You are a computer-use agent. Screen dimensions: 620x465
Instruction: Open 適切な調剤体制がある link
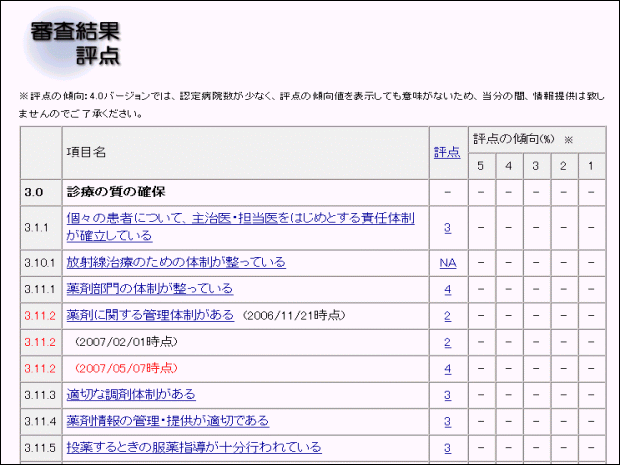tap(131, 394)
